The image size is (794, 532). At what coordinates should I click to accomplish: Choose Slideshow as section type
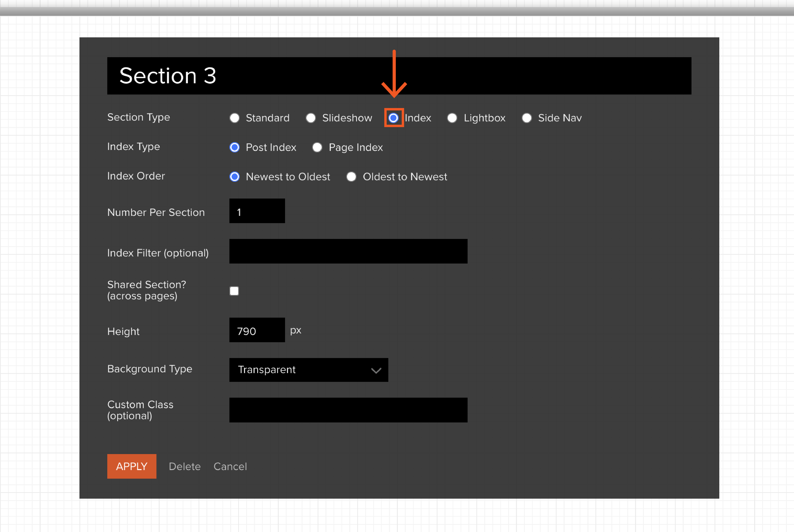[311, 118]
